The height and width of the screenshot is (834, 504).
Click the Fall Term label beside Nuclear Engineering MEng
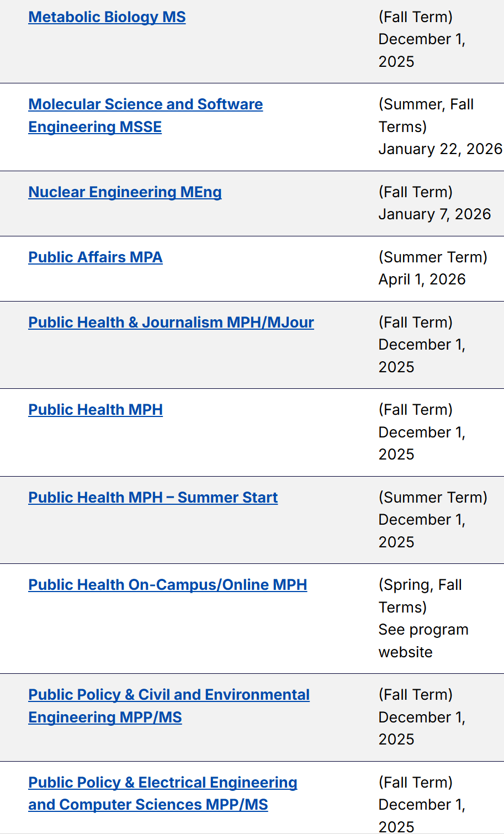415,192
